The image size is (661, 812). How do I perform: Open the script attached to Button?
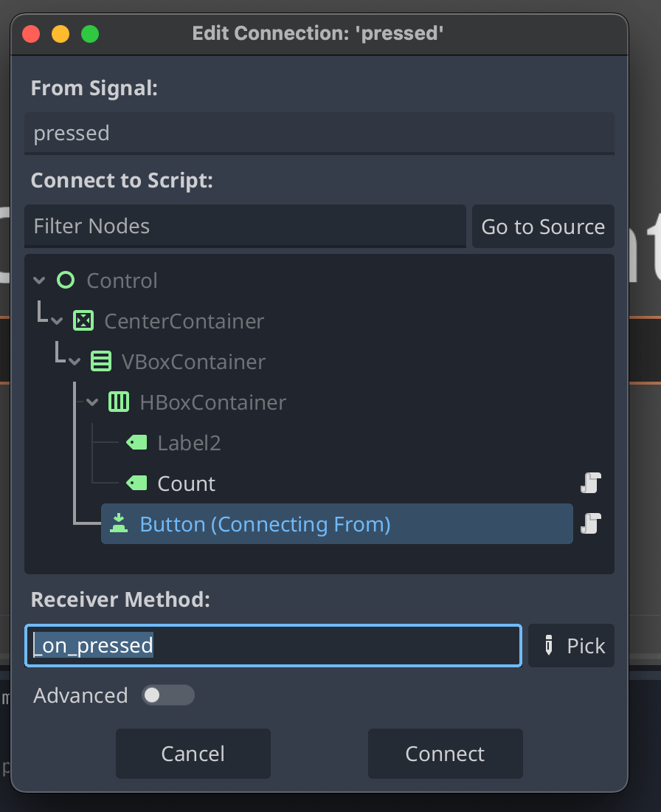click(x=591, y=523)
